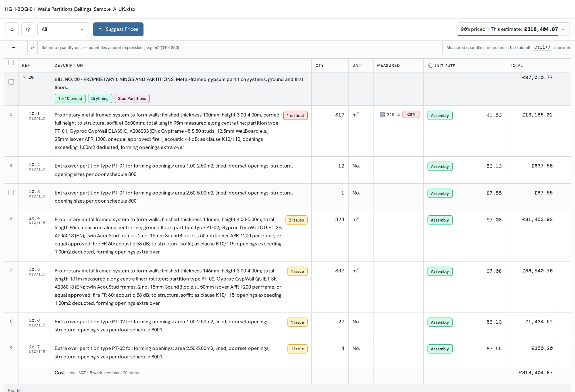Click the cube assembly icon button
Screen dimensions: 575x392
click(x=28, y=29)
